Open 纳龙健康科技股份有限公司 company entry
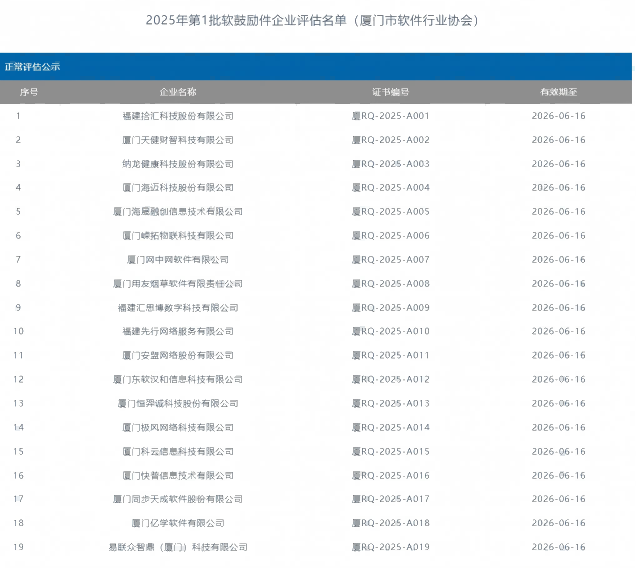 pos(178,164)
